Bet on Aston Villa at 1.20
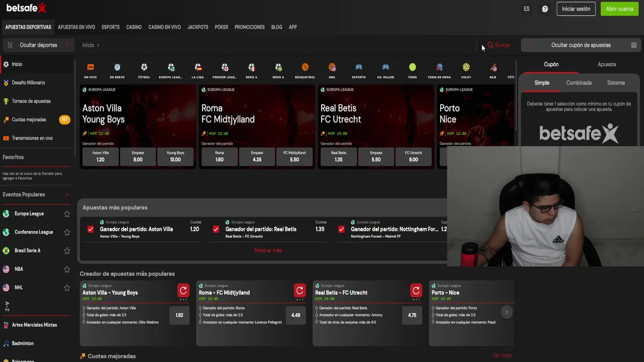This screenshot has height=362, width=644. [x=101, y=157]
